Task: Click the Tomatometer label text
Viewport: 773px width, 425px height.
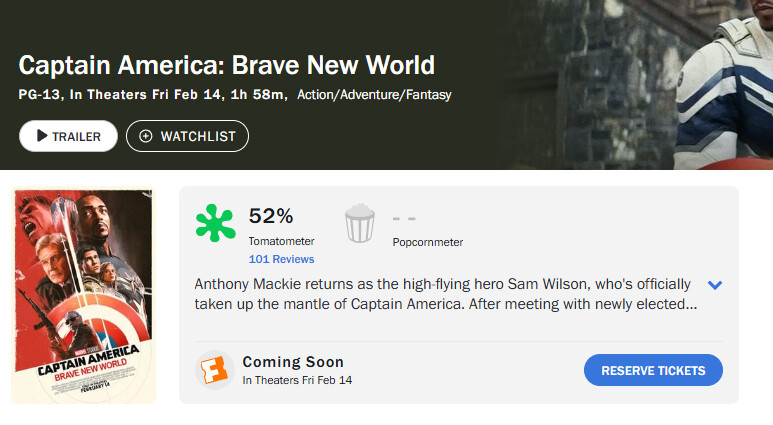Action: tap(281, 241)
